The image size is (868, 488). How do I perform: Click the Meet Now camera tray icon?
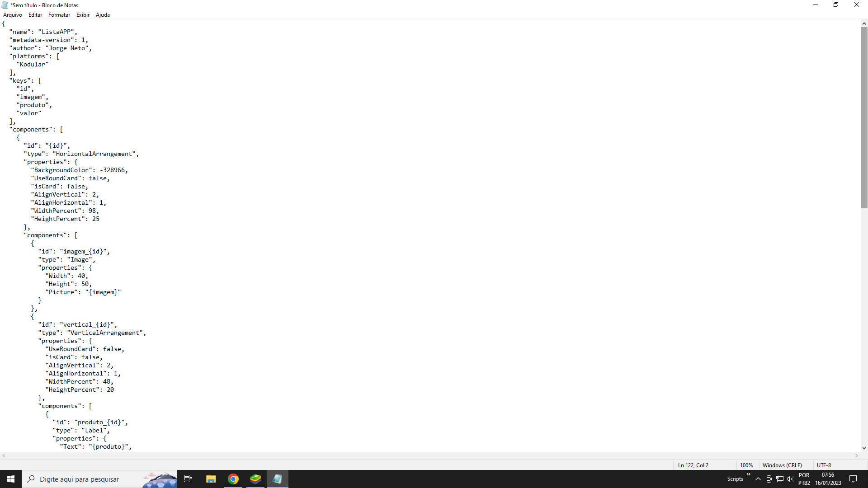click(769, 479)
